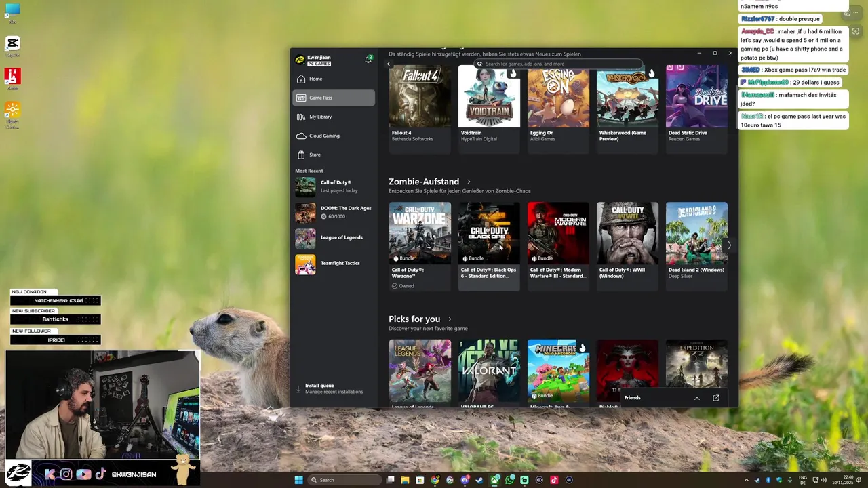Go to Cloud Gaming section
Viewport: 868px width, 488px height.
click(x=334, y=136)
